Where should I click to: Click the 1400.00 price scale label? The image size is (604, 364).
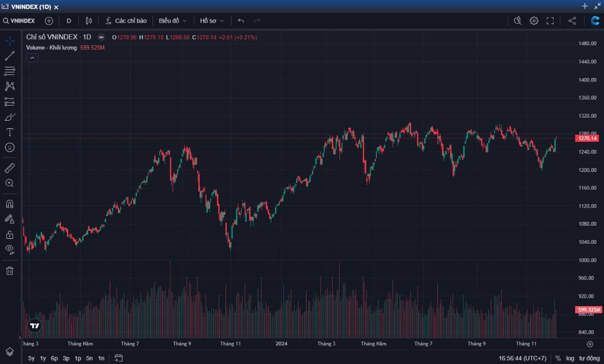[x=587, y=80]
